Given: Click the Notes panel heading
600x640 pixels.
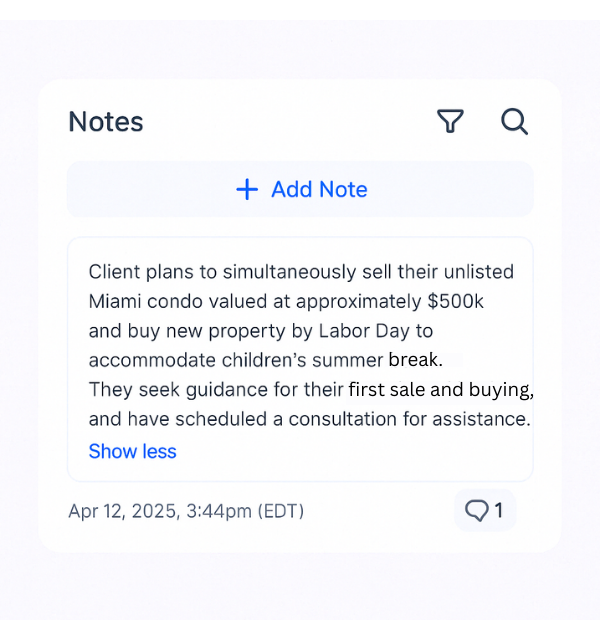Looking at the screenshot, I should point(106,122).
